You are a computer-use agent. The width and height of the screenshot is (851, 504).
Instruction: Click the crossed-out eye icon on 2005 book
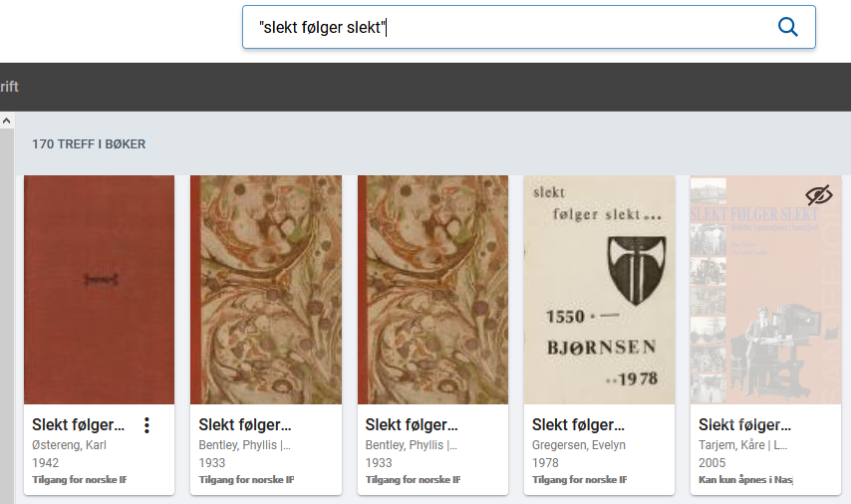click(818, 195)
